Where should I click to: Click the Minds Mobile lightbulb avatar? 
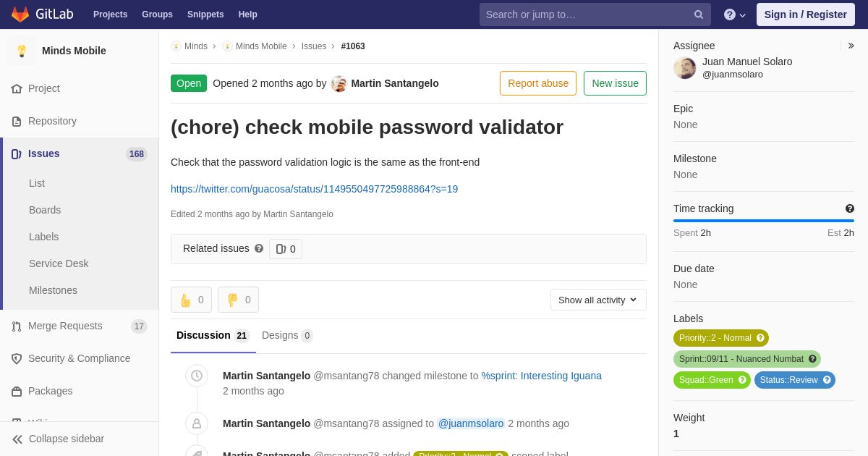(x=22, y=51)
